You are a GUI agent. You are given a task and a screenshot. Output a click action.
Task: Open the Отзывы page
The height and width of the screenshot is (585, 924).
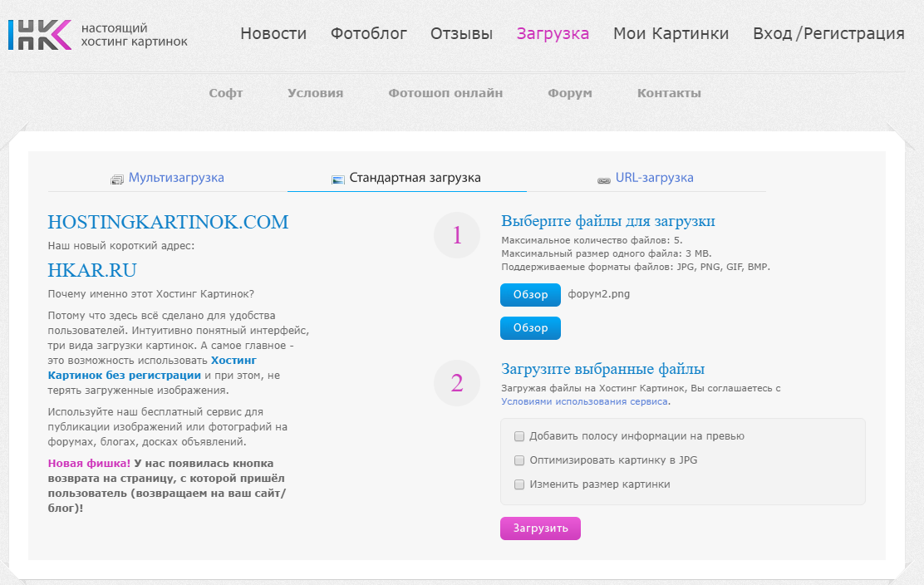(x=461, y=33)
